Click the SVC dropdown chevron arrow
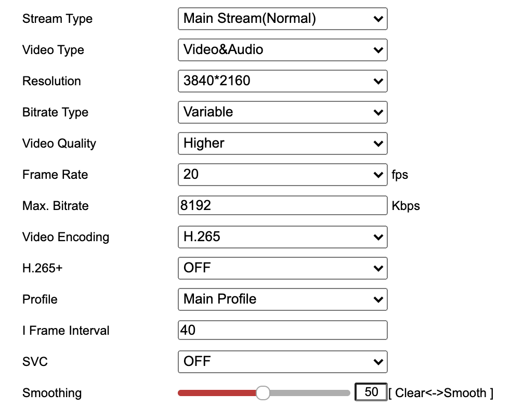Image resolution: width=524 pixels, height=420 pixels. [378, 362]
